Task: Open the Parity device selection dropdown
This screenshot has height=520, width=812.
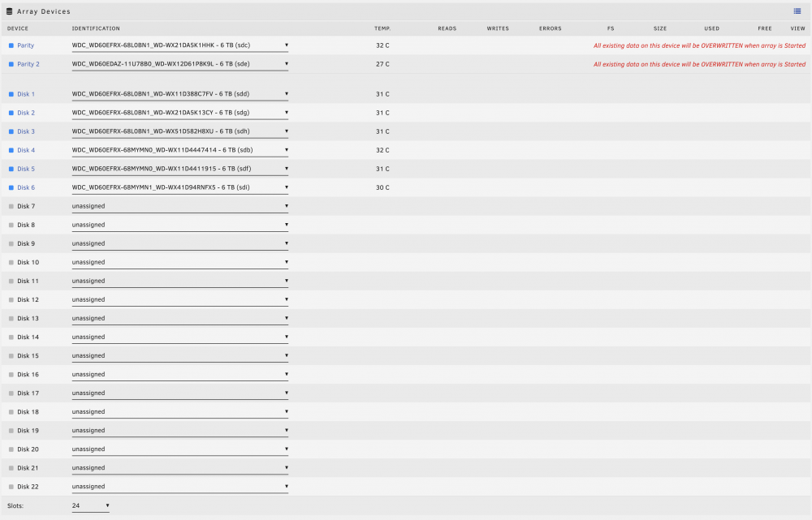Action: pos(179,45)
